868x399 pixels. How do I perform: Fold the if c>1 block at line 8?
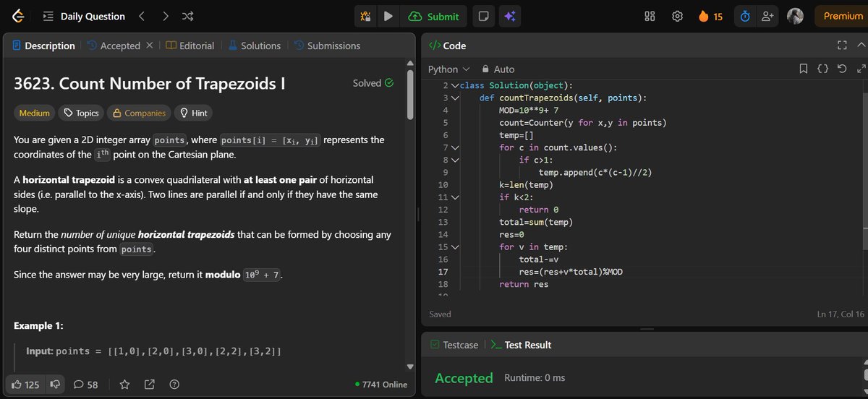point(454,160)
